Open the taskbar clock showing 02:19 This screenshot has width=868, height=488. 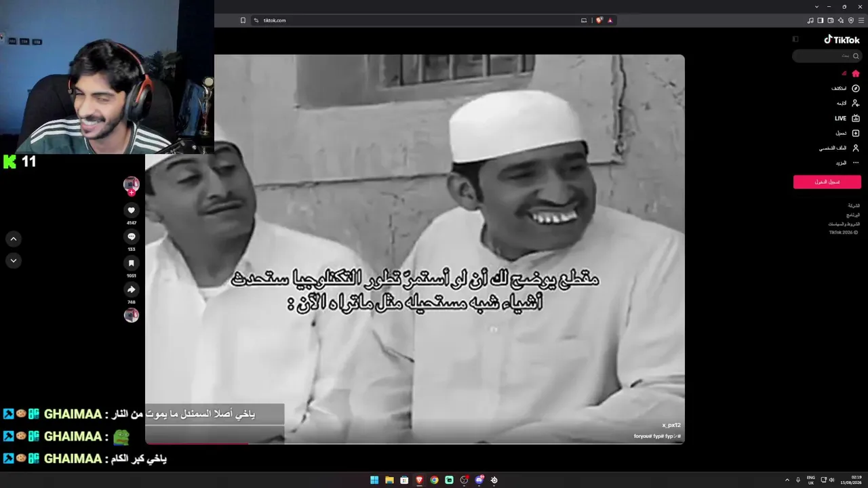pyautogui.click(x=851, y=480)
